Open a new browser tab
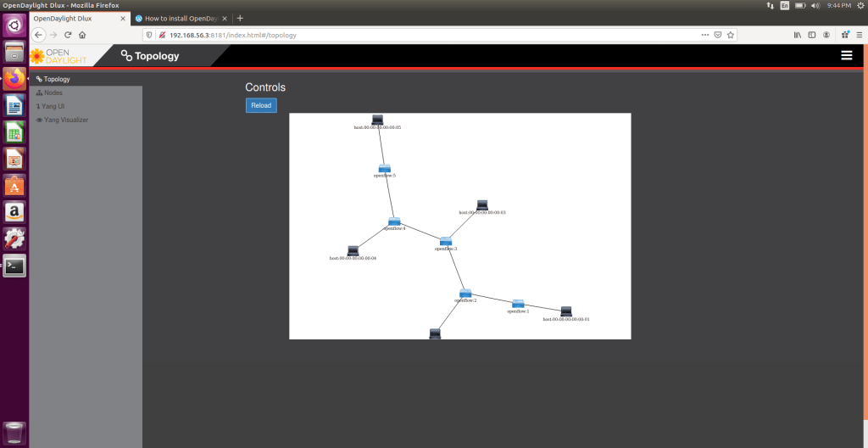 point(241,18)
